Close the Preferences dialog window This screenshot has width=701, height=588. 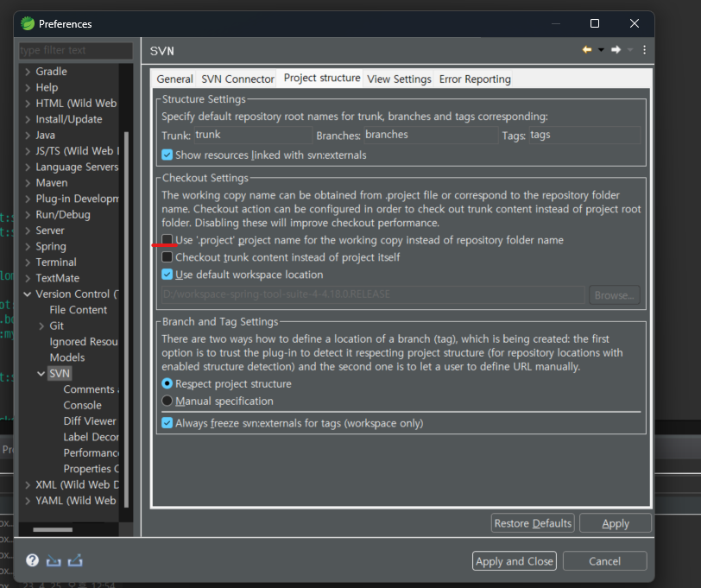coord(635,23)
